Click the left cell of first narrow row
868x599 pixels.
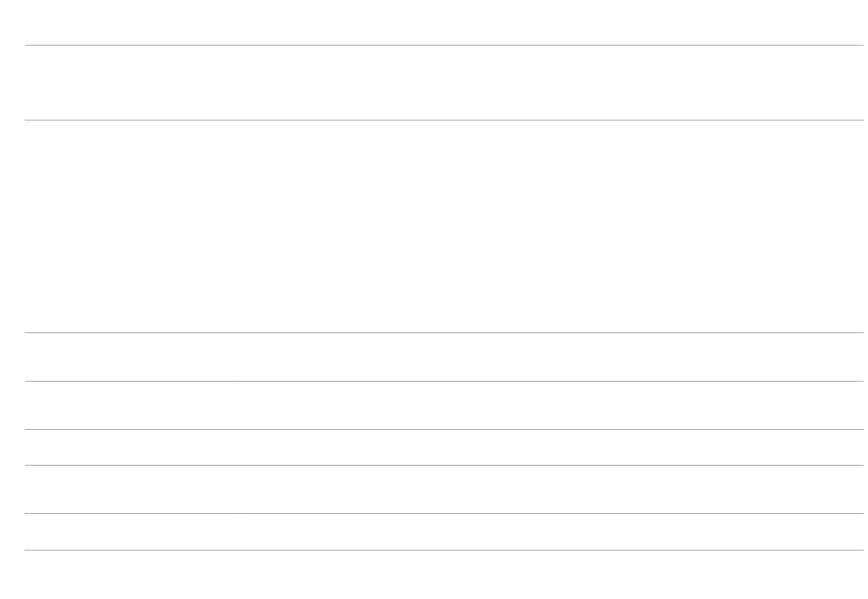click(x=132, y=447)
